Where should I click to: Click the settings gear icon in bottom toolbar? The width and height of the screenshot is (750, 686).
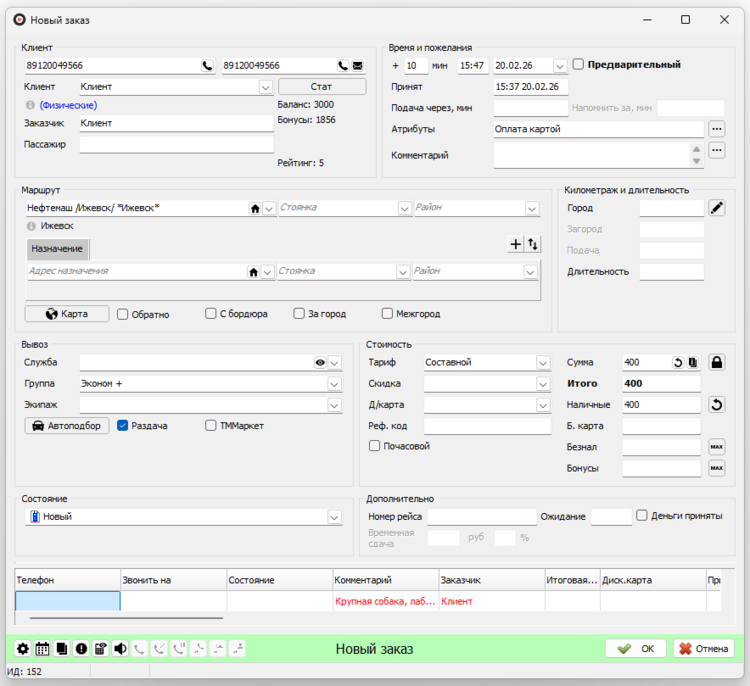(x=23, y=648)
